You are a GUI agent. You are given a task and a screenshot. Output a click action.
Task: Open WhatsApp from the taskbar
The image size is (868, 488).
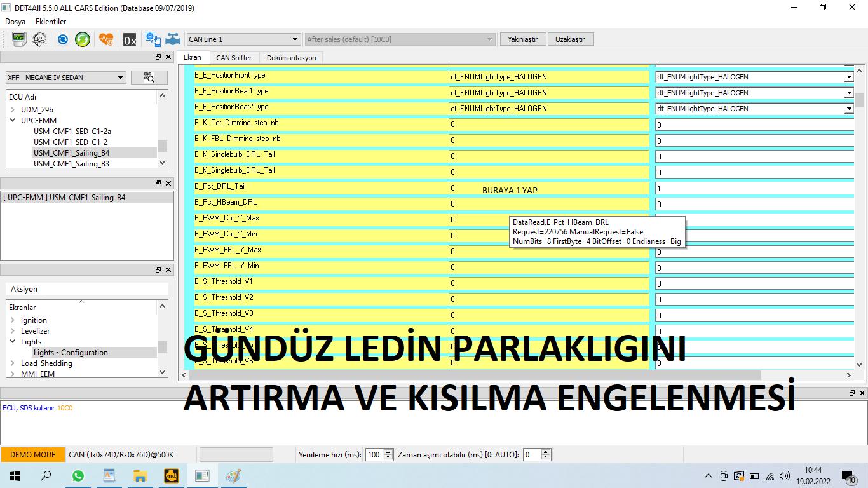[78, 475]
